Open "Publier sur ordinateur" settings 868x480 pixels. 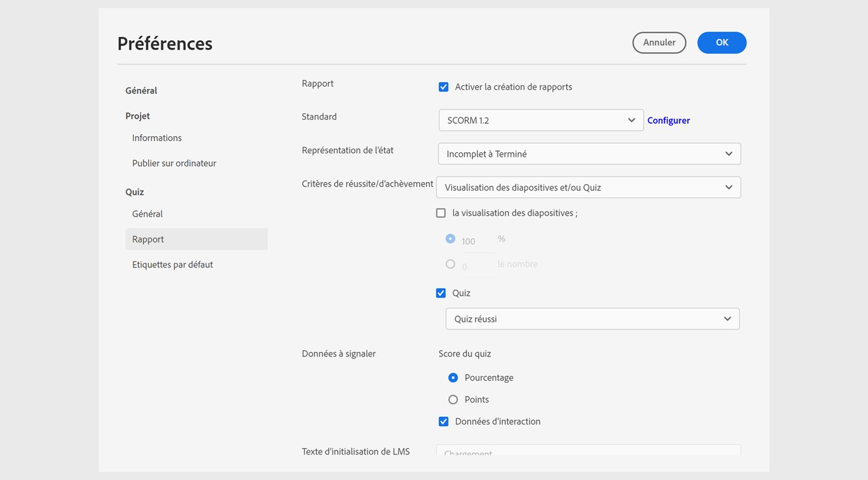click(174, 163)
